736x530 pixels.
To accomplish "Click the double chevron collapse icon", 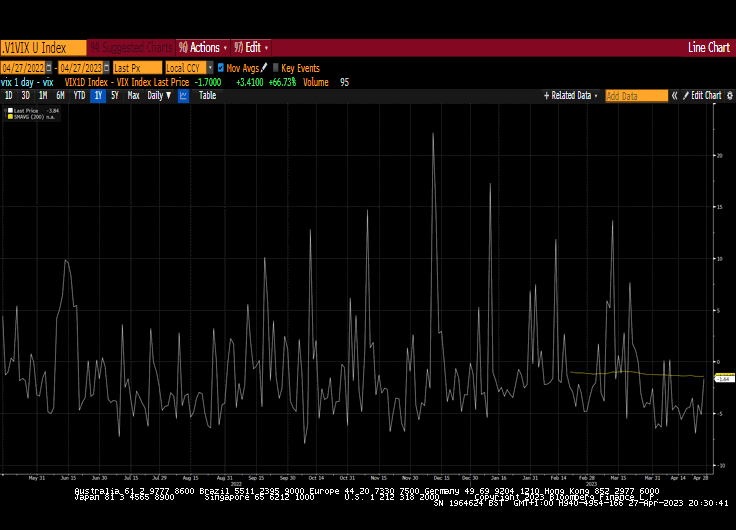I will click(x=674, y=96).
